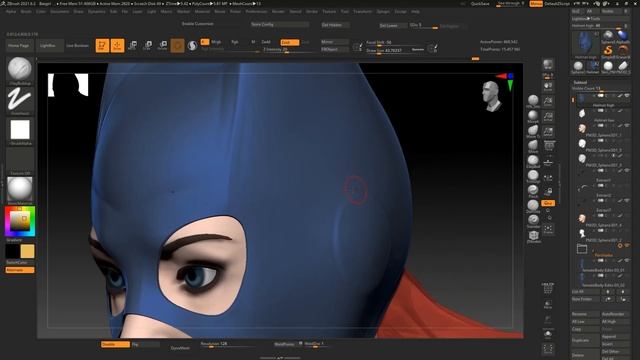Select the Scale transform tool
Screen dimensions: 640x360
[x=147, y=45]
